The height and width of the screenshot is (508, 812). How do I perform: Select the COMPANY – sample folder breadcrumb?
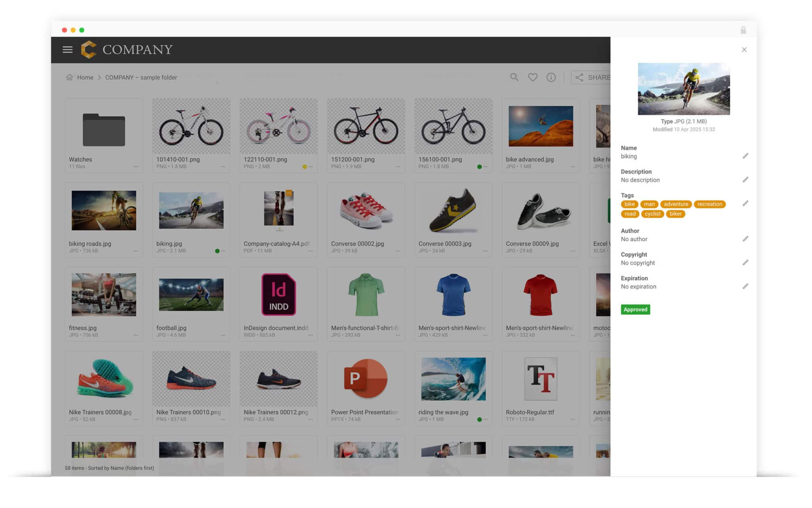pos(141,77)
